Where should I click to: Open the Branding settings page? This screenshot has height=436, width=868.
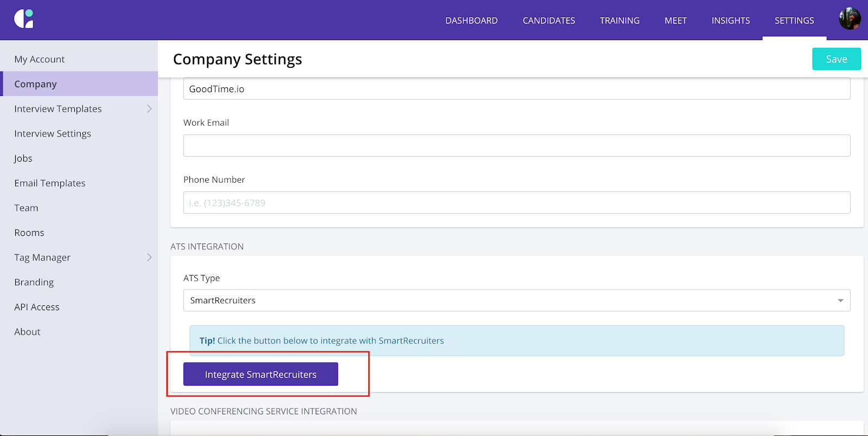[34, 282]
